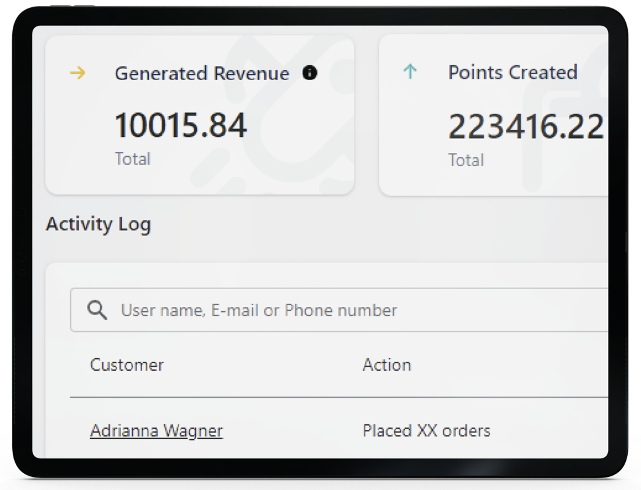
Task: Click the yellow arrow icon beside Generated Revenue
Action: [77, 73]
